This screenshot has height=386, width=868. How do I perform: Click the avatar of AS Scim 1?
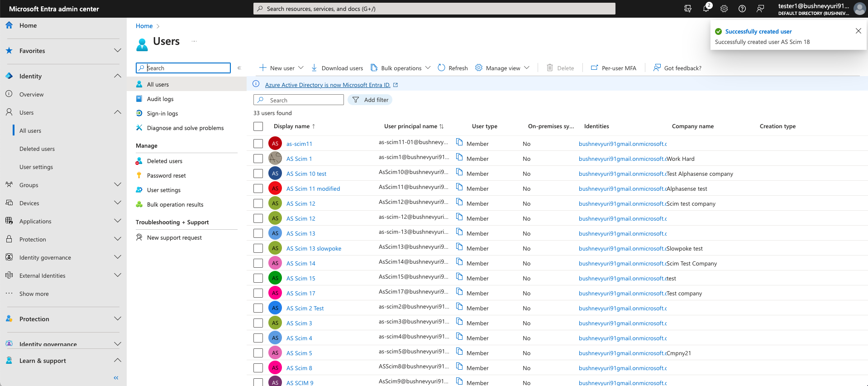click(x=275, y=158)
